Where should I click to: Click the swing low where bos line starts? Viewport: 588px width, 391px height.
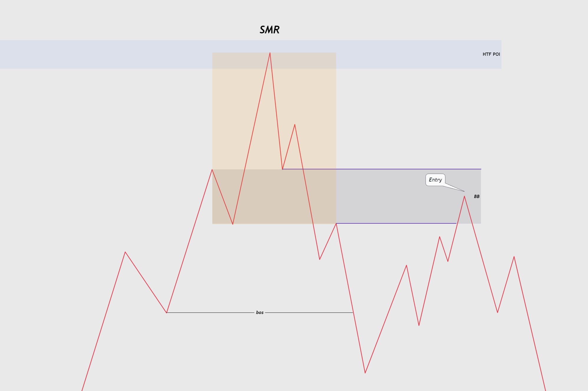167,313
